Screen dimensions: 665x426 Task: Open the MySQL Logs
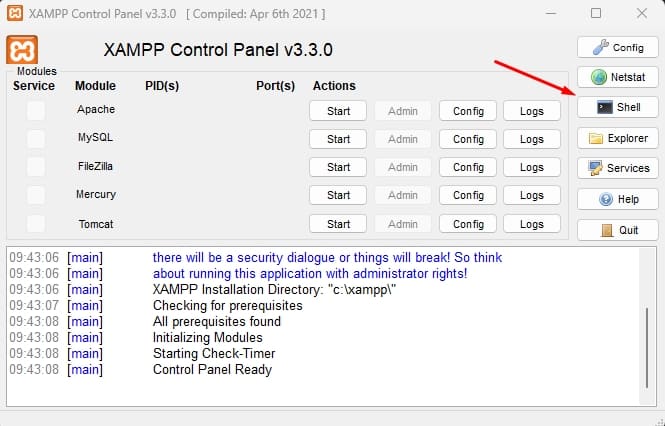532,139
